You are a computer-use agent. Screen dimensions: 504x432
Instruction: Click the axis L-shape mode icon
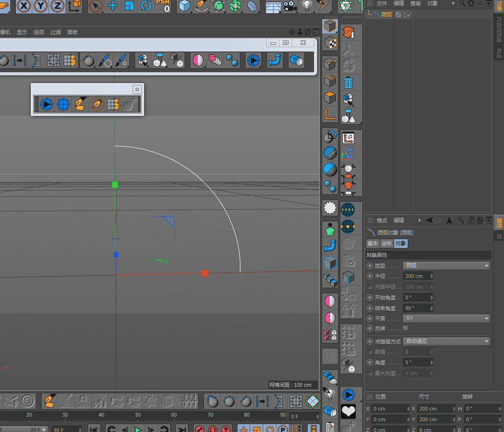click(x=330, y=114)
